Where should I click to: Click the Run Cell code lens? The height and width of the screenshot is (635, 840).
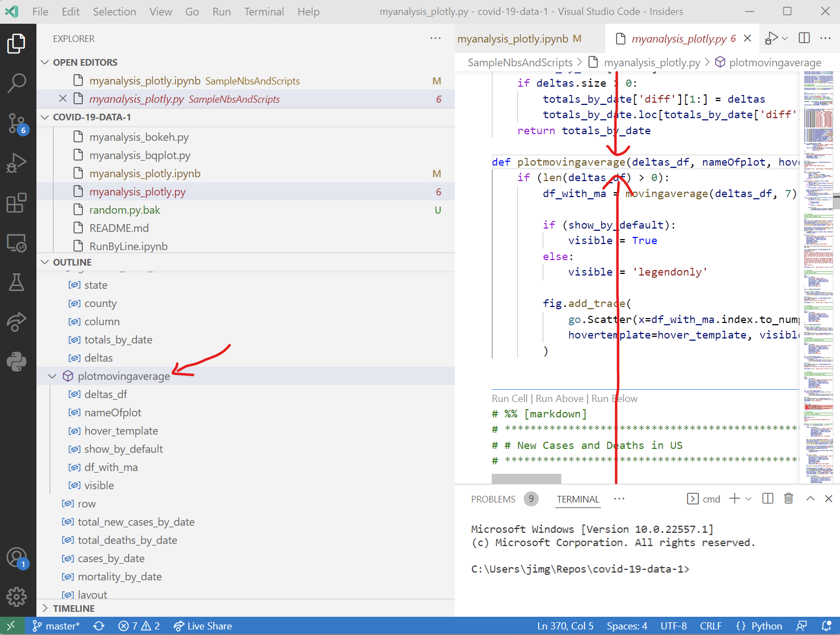coord(509,399)
